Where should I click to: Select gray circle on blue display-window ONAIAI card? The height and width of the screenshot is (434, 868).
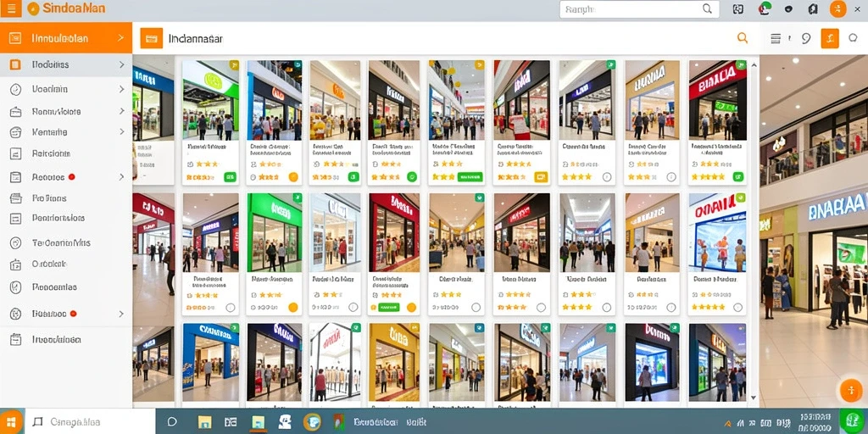coord(737,307)
